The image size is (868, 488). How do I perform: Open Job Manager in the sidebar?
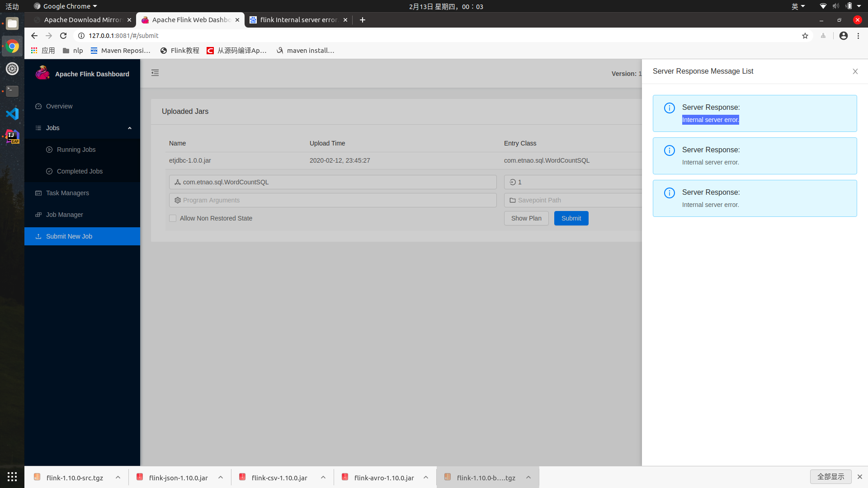(64, 215)
